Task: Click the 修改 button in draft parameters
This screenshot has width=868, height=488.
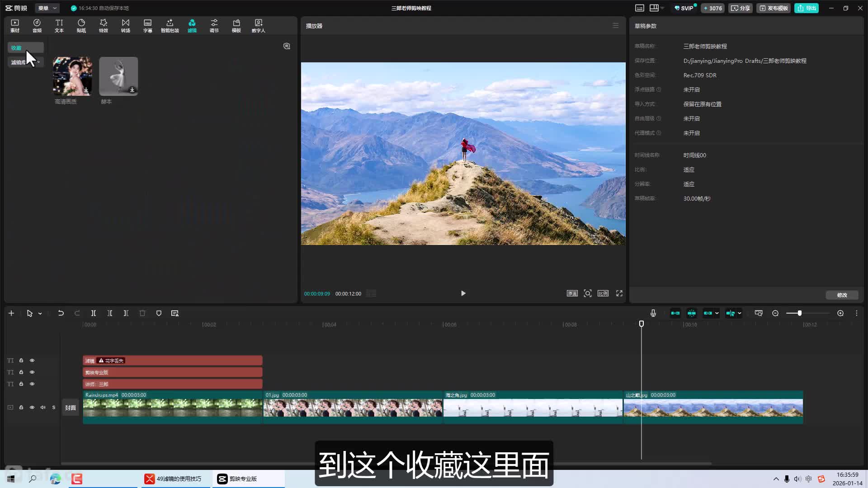Action: tap(842, 295)
